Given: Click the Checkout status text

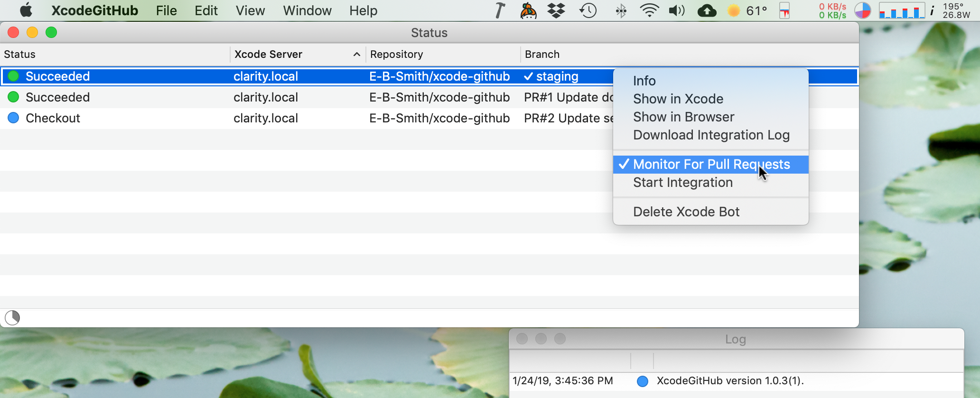Looking at the screenshot, I should 53,118.
